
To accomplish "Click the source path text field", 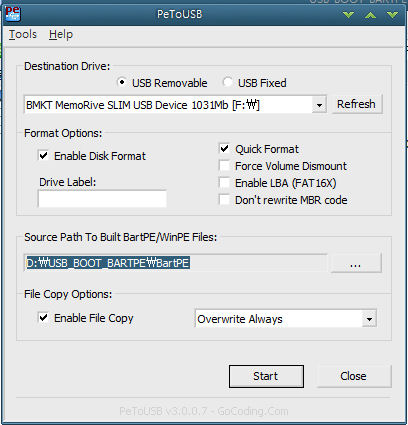I will click(175, 263).
